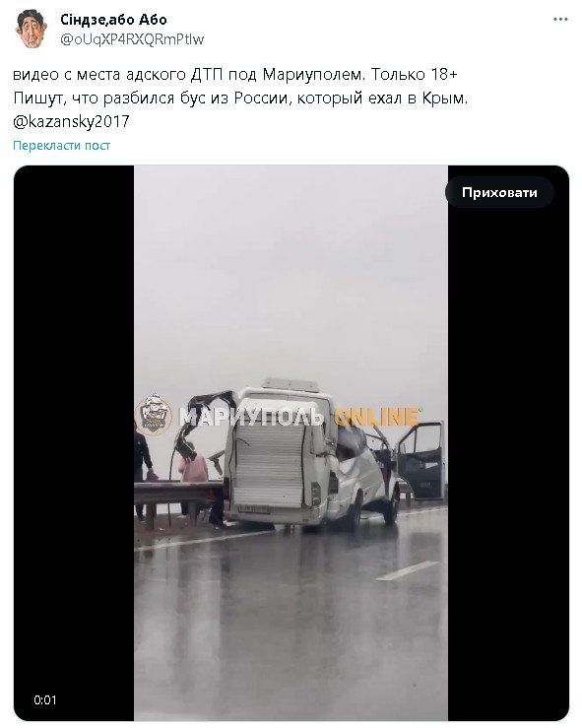Click the post line starting with Пишут
This screenshot has width=582, height=728.
[x=240, y=99]
